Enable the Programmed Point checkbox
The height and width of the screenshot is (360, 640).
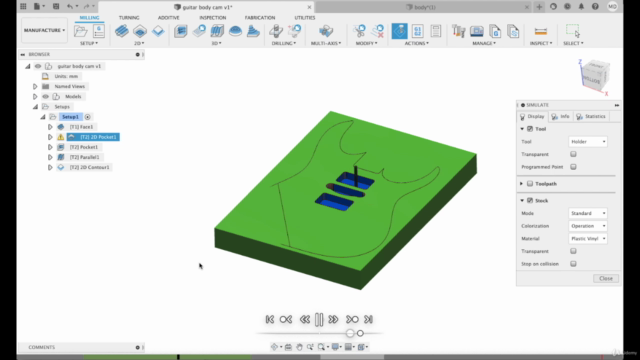(x=573, y=167)
